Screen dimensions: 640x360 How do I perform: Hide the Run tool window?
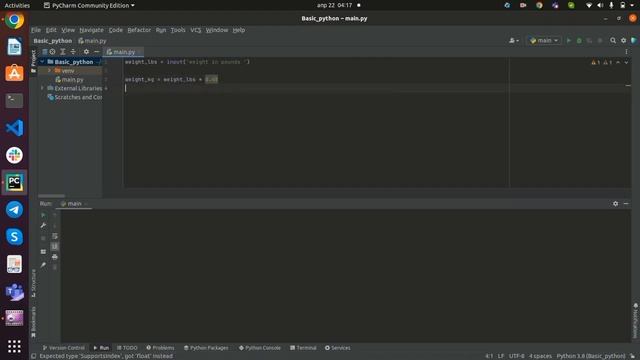pyautogui.click(x=626, y=204)
